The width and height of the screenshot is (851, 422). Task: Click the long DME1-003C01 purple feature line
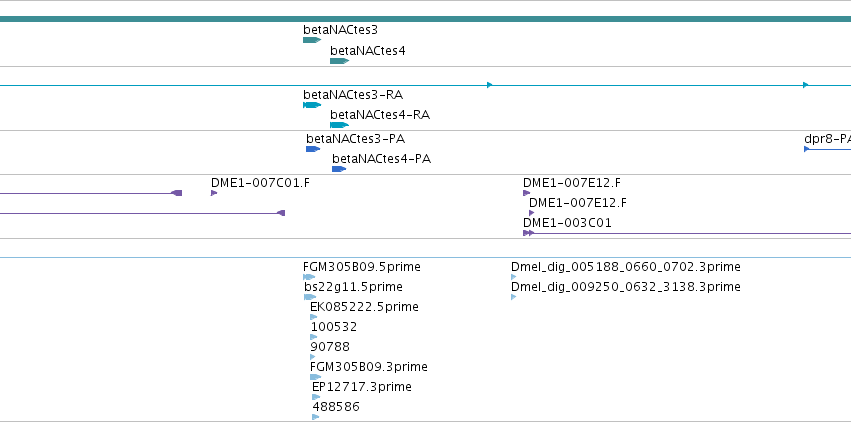[x=693, y=233]
